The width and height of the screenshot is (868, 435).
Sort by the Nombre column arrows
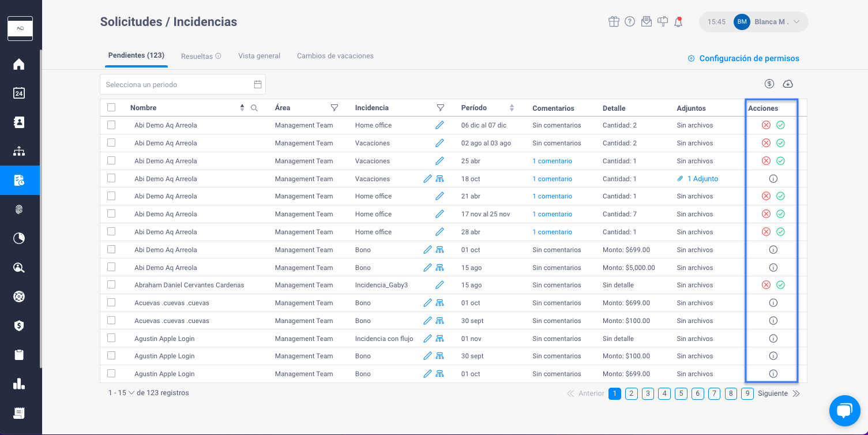(x=242, y=108)
